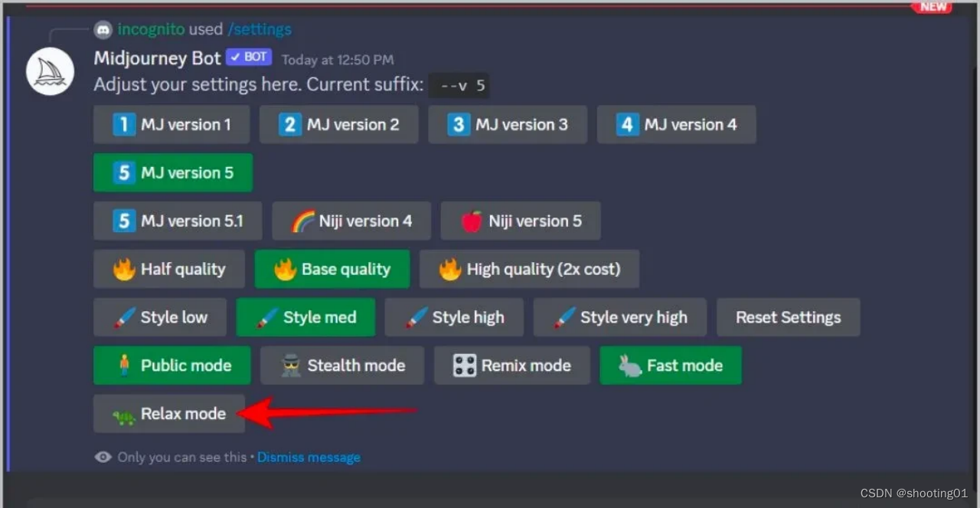The height and width of the screenshot is (508, 980).
Task: Choose Niji version 5 with apple icon
Action: pos(521,221)
